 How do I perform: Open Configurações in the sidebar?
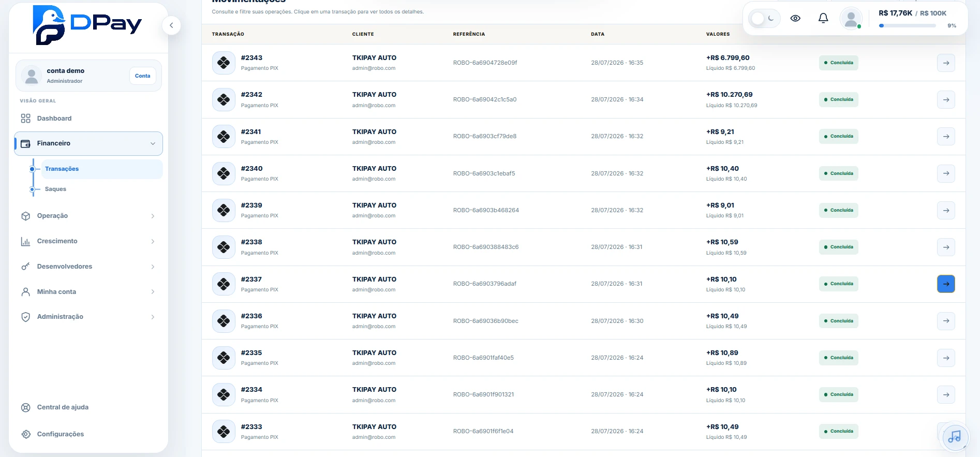pos(88,434)
